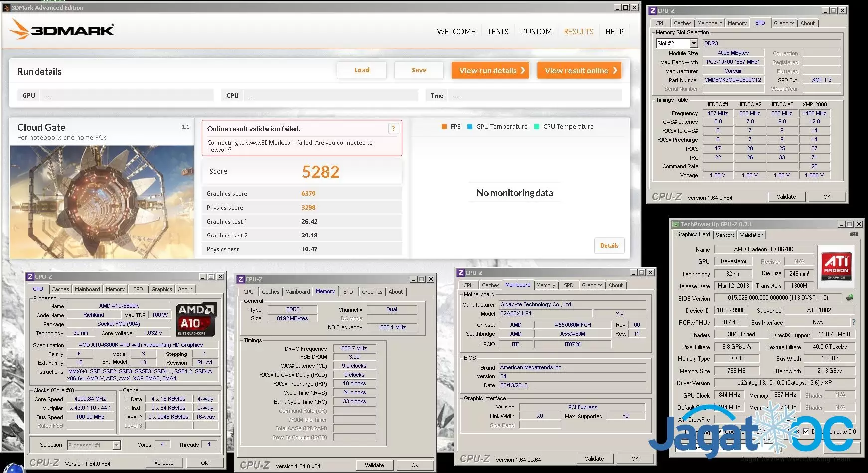The image size is (868, 473).
Task: Click the GPU-Z screenshot camera icon
Action: point(854,234)
